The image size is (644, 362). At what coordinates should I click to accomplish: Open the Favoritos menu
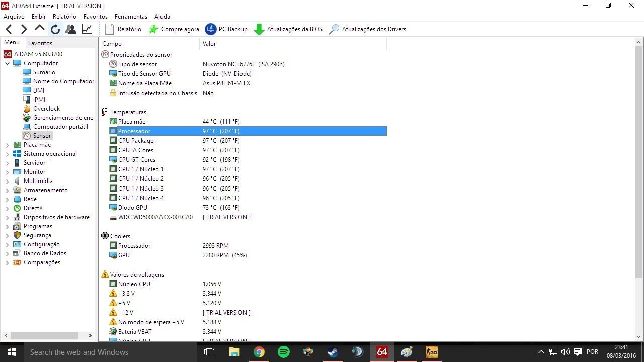click(96, 17)
